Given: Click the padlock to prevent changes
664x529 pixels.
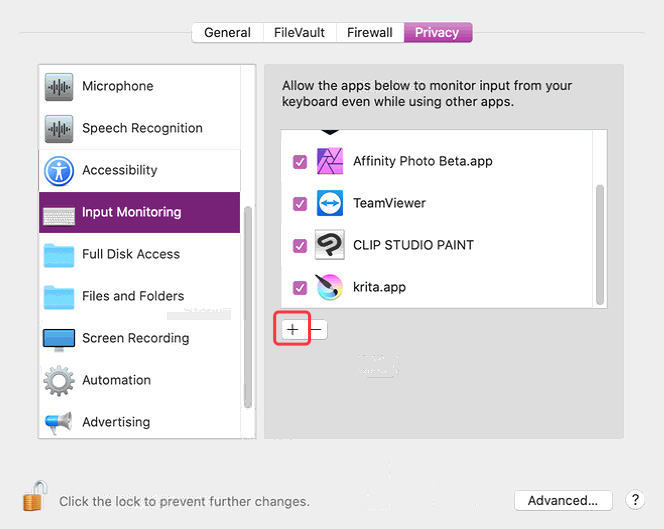Looking at the screenshot, I should pyautogui.click(x=34, y=496).
